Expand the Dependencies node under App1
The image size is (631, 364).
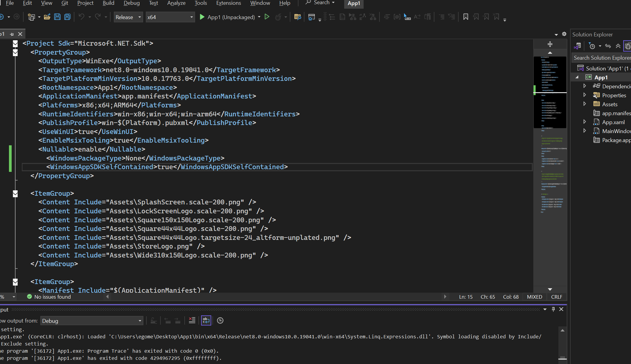point(584,86)
